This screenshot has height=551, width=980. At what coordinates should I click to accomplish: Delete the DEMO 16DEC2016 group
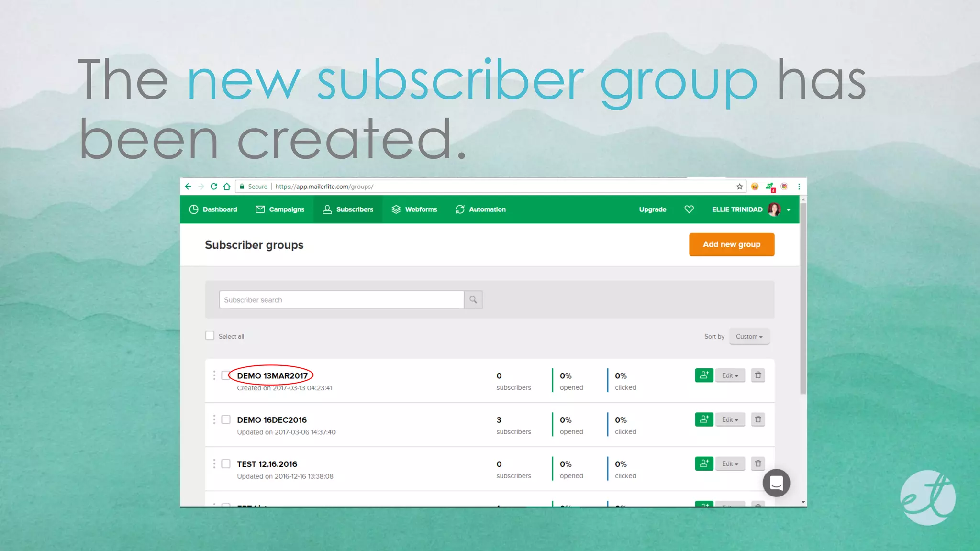(758, 419)
